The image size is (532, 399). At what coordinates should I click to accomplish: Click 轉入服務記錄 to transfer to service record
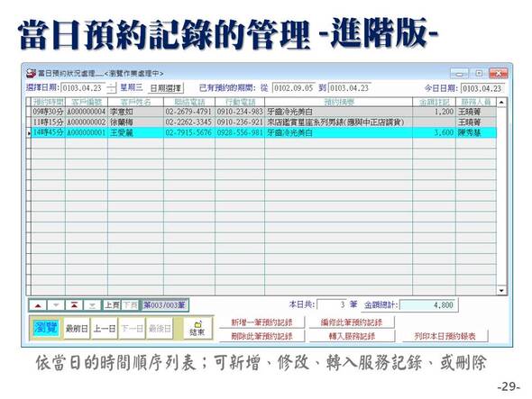click(352, 336)
